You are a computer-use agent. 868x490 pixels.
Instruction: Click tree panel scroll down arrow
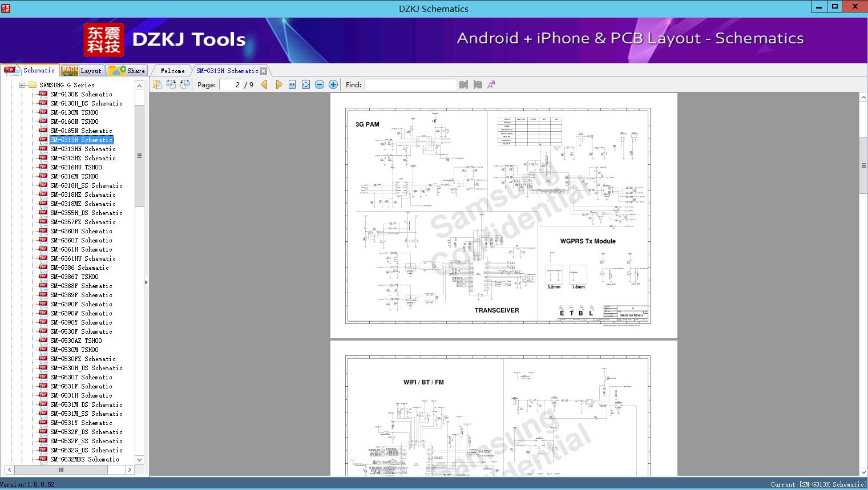pyautogui.click(x=140, y=460)
